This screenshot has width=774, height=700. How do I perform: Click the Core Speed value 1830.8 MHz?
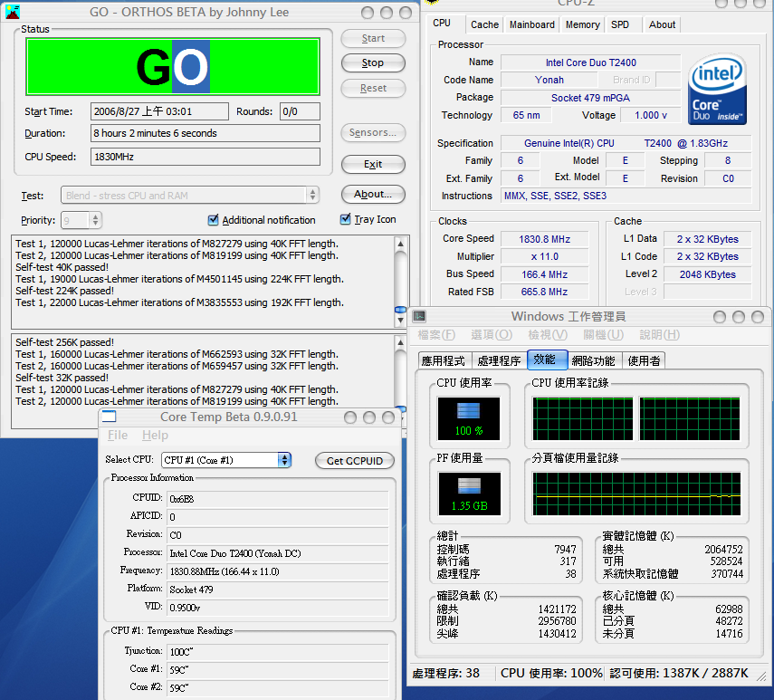pos(544,239)
